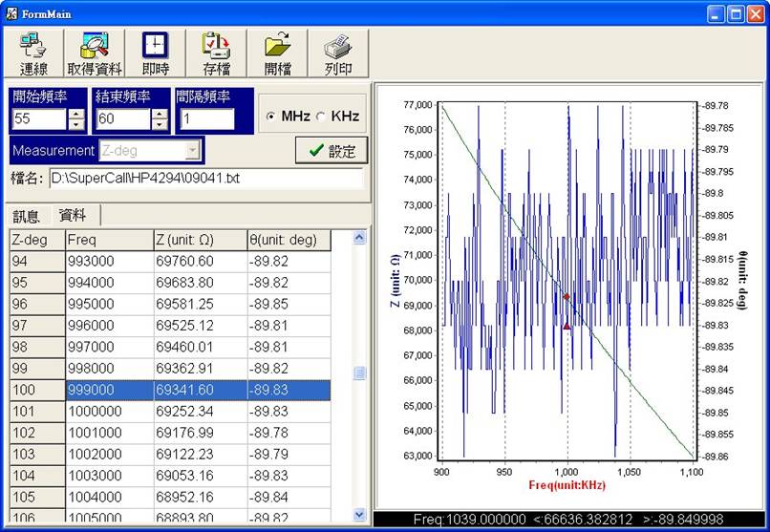Image resolution: width=770 pixels, height=532 pixels.
Task: Click the -89.78 theta cell
Action: click(289, 433)
